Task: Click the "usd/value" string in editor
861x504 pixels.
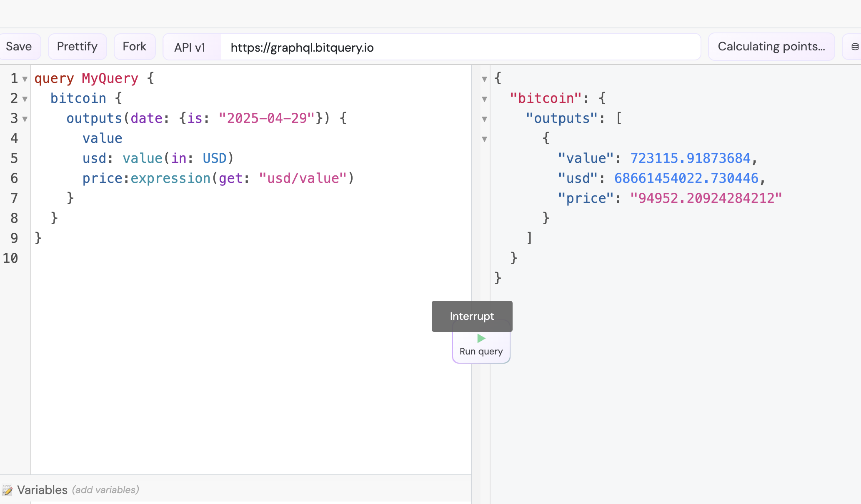Action: click(303, 178)
